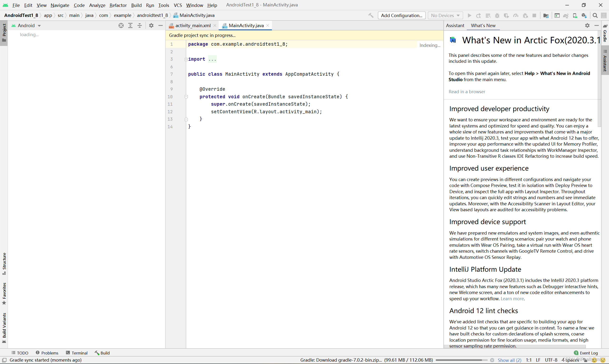Image resolution: width=609 pixels, height=364 pixels.
Task: Open the UTF-8 encoding selector
Action: point(551,360)
